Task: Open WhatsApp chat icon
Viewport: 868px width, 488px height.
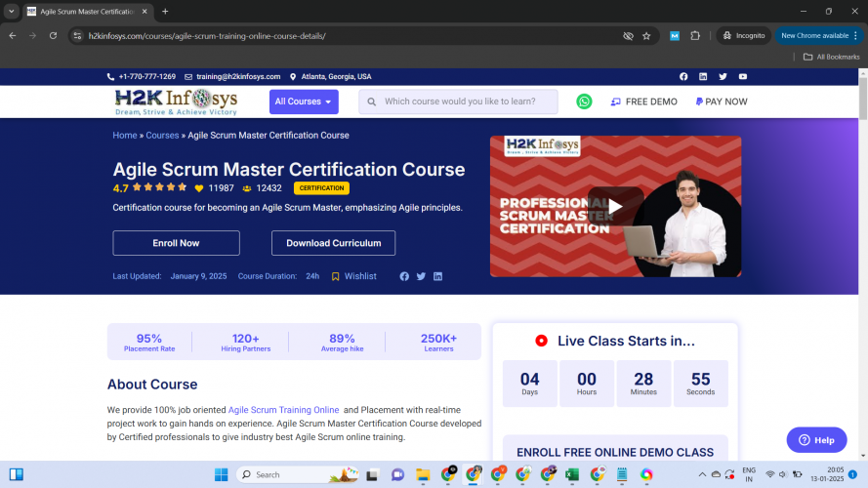Action: [584, 102]
